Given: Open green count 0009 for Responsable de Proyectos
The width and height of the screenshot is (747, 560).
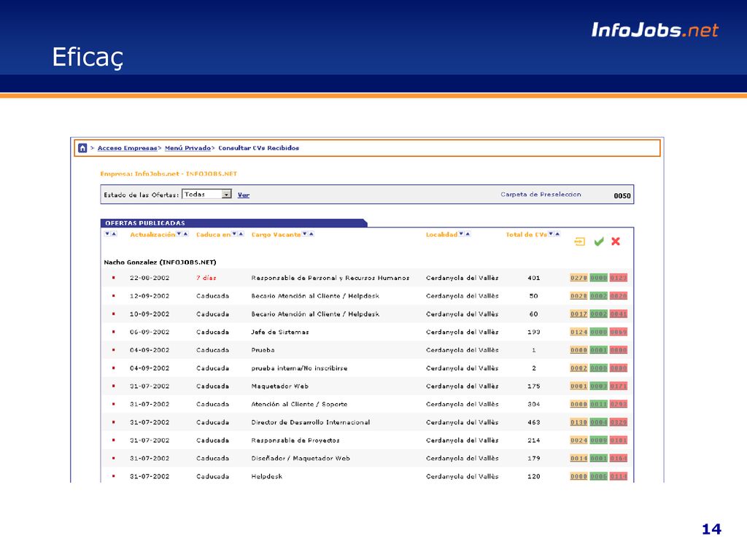Looking at the screenshot, I should 599,440.
